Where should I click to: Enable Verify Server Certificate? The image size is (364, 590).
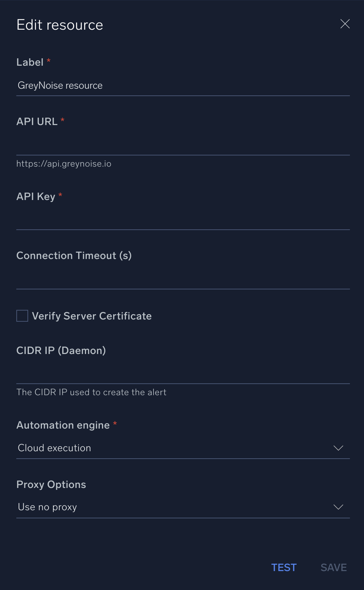tap(22, 316)
